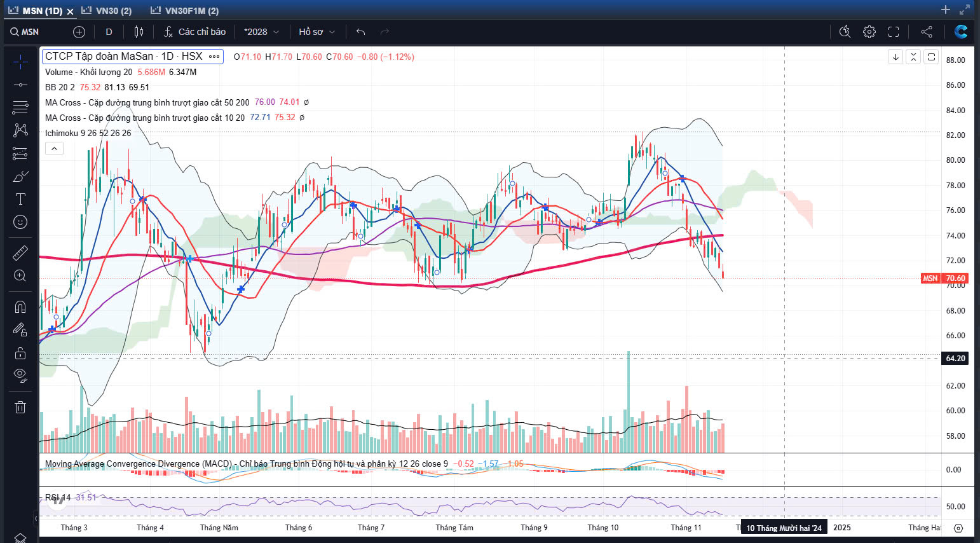The height and width of the screenshot is (543, 980).
Task: Maximize the main chart pane
Action: tap(931, 57)
